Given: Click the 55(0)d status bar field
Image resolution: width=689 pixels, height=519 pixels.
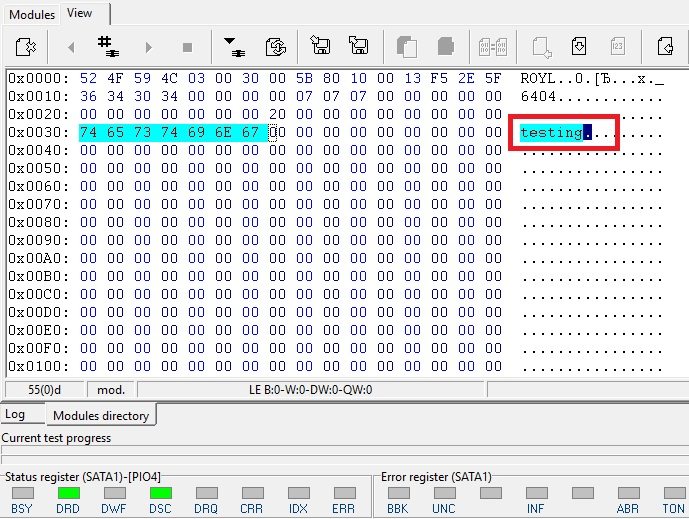Looking at the screenshot, I should (44, 390).
